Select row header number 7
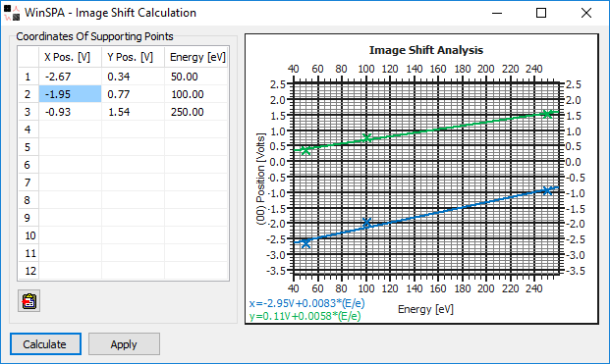This screenshot has width=610, height=364. click(28, 182)
